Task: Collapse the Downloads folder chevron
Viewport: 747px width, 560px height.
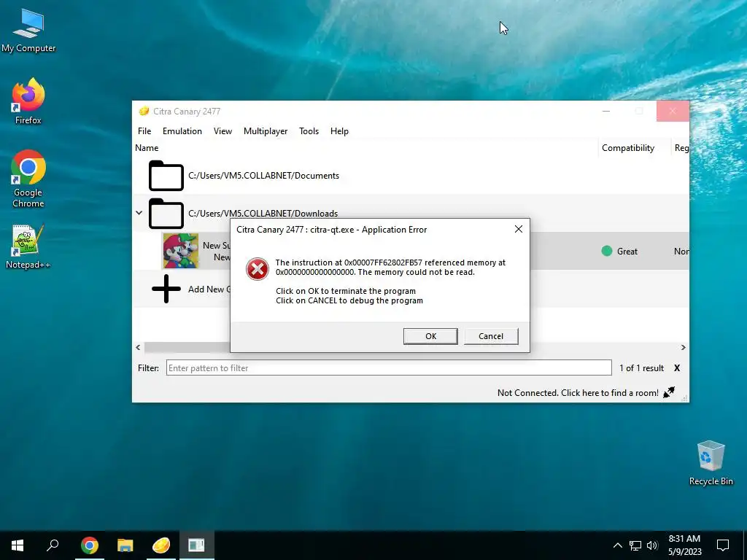Action: pyautogui.click(x=139, y=213)
